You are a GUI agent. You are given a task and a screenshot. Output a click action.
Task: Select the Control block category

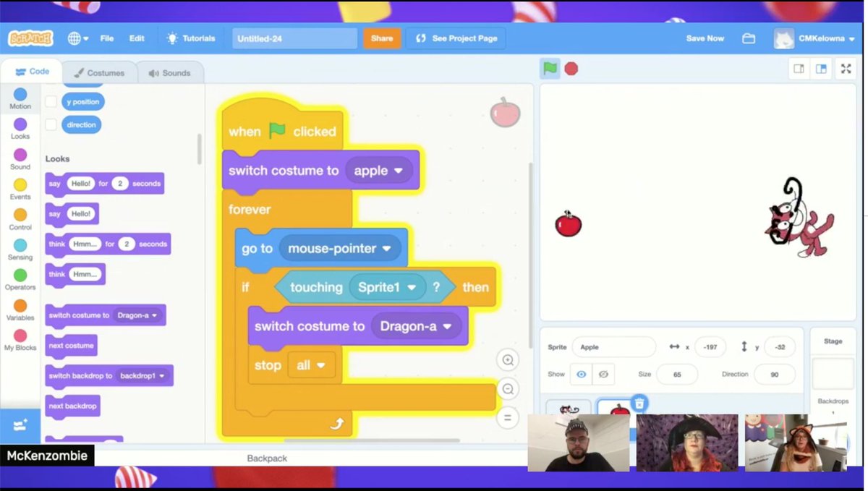point(20,220)
